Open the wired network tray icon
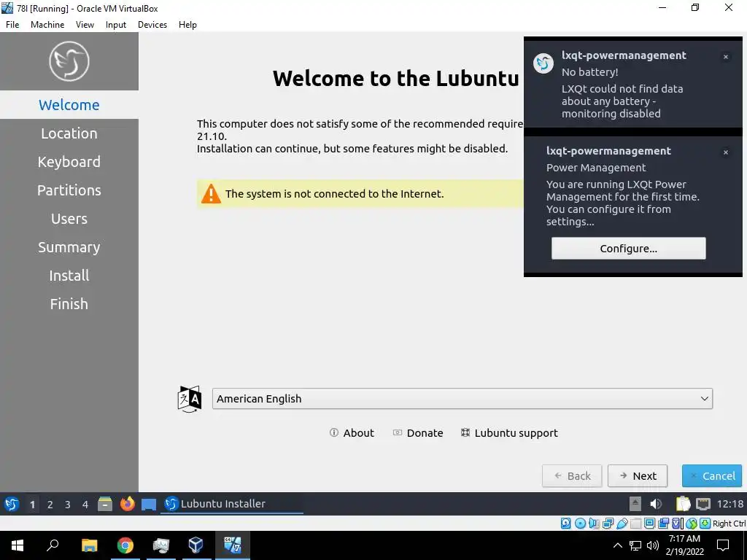Image resolution: width=747 pixels, height=560 pixels. [703, 504]
